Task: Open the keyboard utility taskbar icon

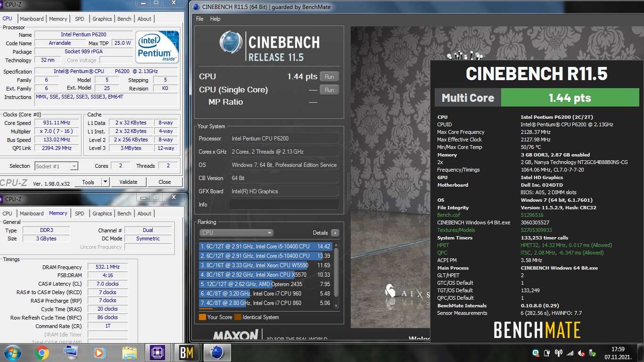Action: pos(71,352)
